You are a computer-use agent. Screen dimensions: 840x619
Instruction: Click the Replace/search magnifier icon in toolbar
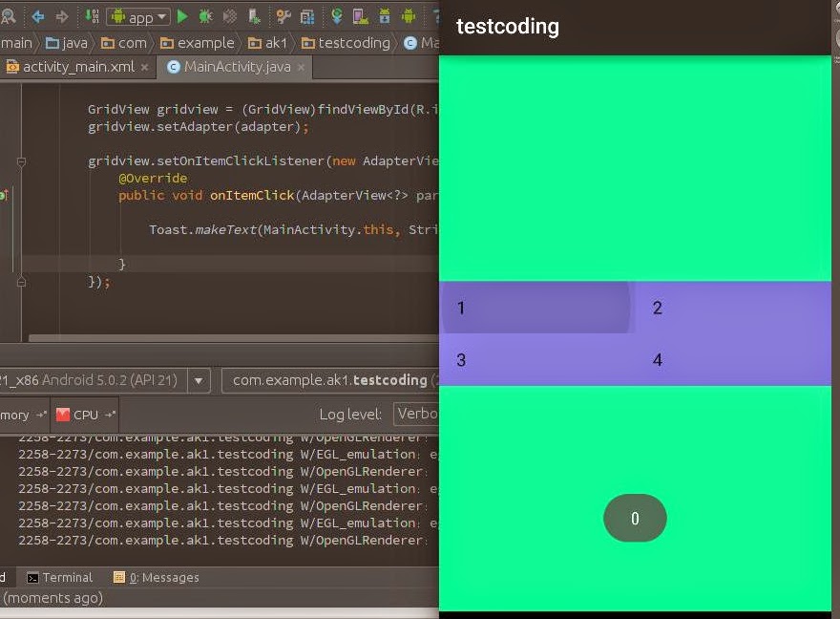pos(8,16)
